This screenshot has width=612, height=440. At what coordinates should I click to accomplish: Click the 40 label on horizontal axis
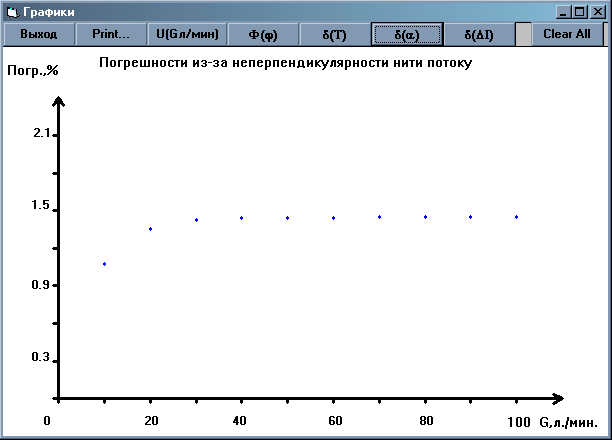coord(240,421)
